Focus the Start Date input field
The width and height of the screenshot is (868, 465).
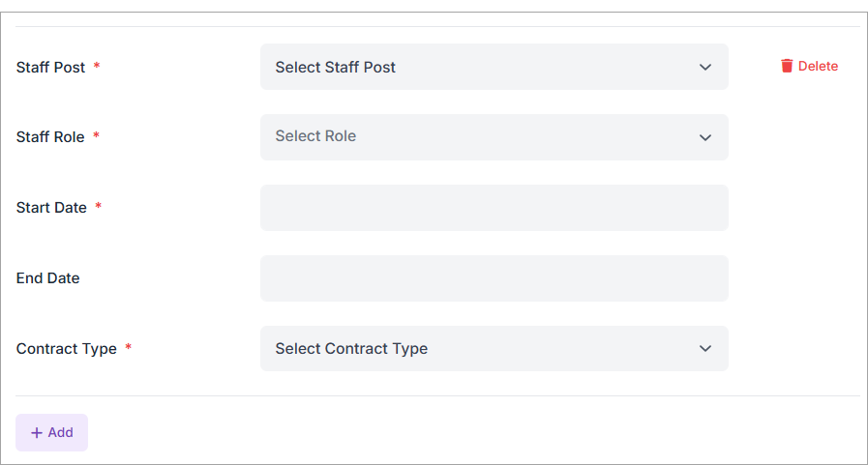494,208
